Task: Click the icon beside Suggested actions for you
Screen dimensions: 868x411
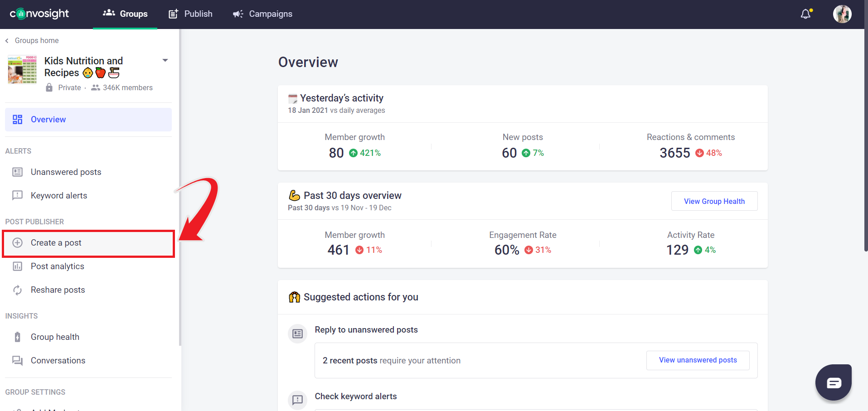Action: (294, 297)
